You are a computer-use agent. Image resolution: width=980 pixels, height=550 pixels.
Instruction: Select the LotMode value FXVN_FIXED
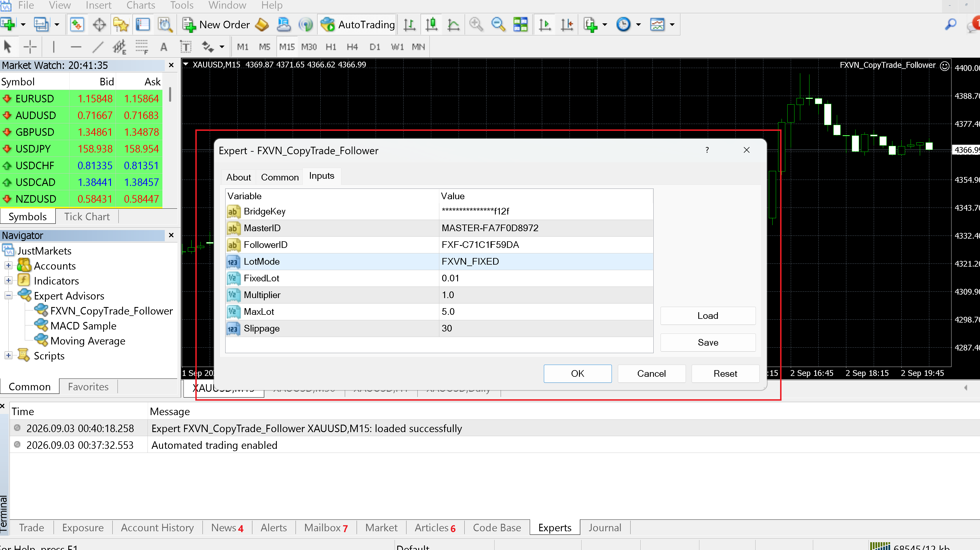(546, 261)
